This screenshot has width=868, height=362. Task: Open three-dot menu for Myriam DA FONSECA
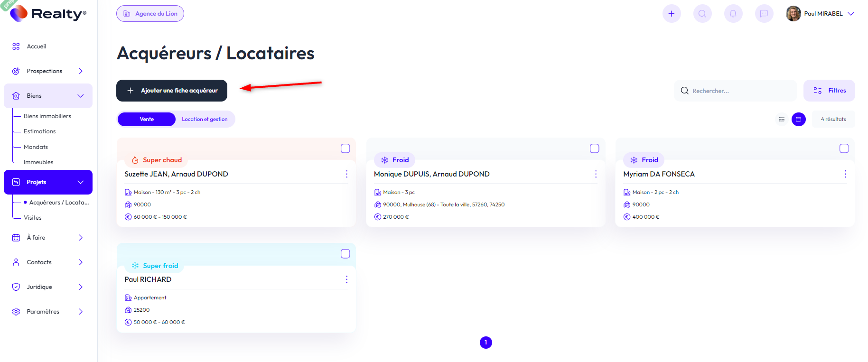point(845,174)
